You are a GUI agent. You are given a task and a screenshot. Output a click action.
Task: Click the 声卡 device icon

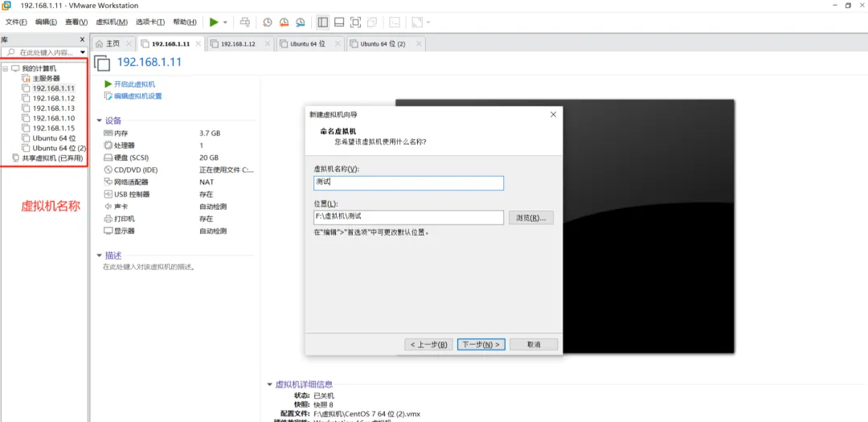108,206
